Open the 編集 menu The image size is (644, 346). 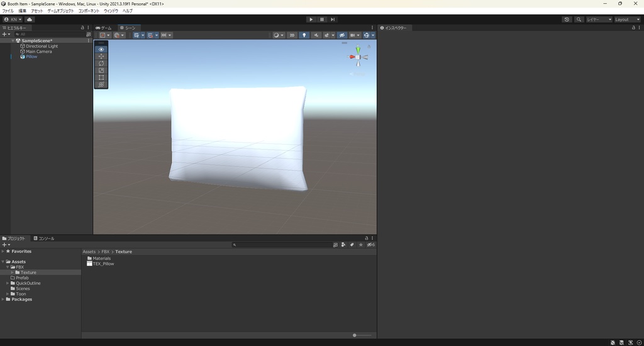(x=22, y=11)
